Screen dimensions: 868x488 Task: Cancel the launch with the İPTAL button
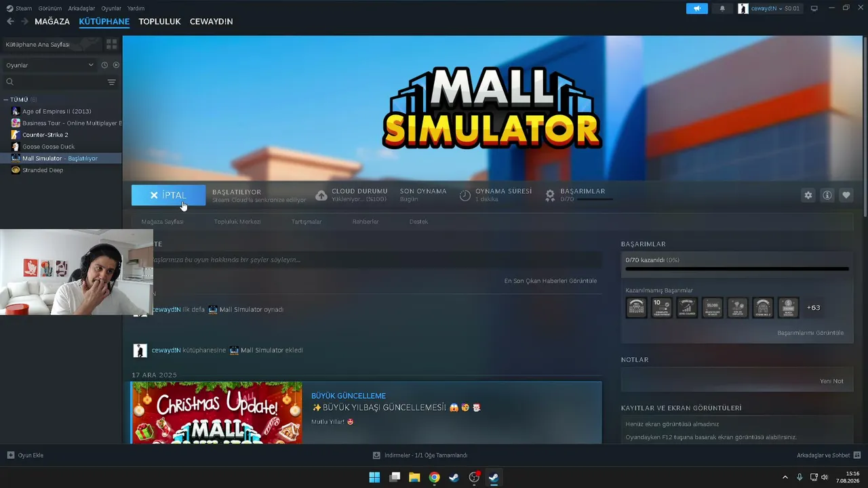coord(168,195)
